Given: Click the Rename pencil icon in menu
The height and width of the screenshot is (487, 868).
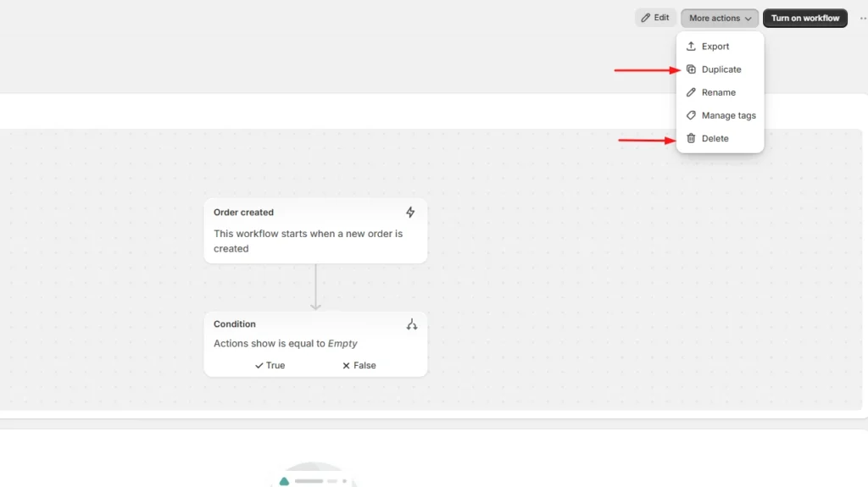Looking at the screenshot, I should 691,92.
